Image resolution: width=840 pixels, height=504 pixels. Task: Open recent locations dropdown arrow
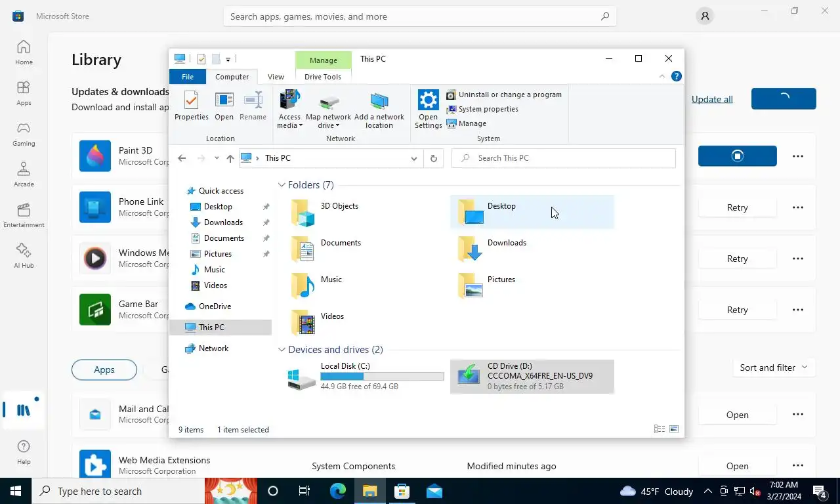(x=217, y=158)
